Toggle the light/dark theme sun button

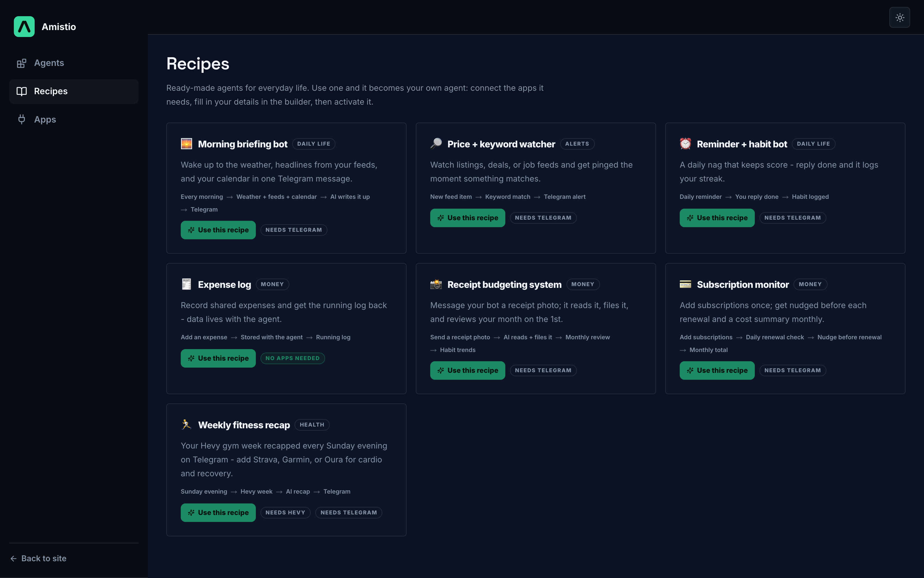pos(899,18)
